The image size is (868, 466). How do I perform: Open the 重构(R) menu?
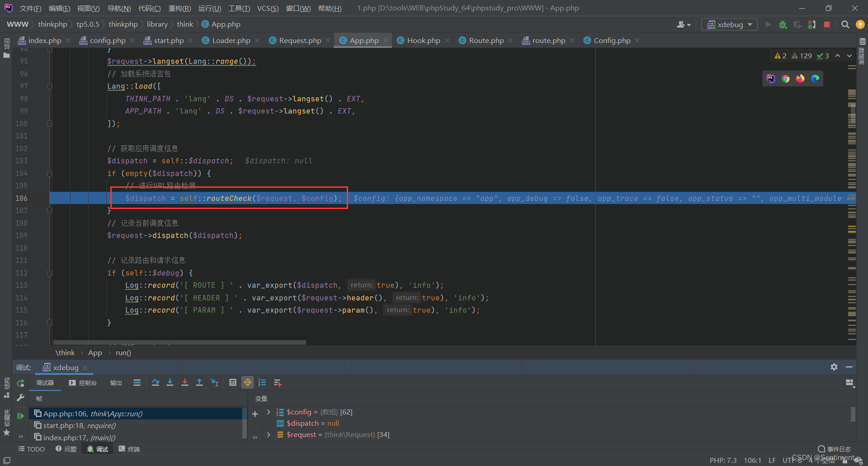pos(179,8)
